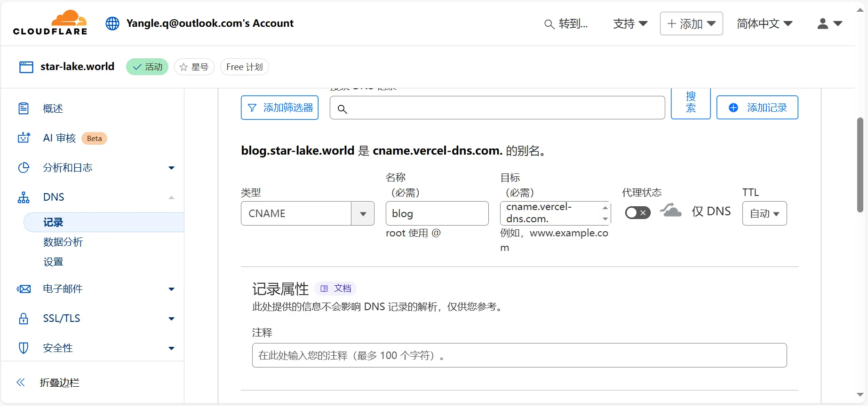The width and height of the screenshot is (868, 406).
Task: Open 数据分析 under DNS
Action: 63,242
